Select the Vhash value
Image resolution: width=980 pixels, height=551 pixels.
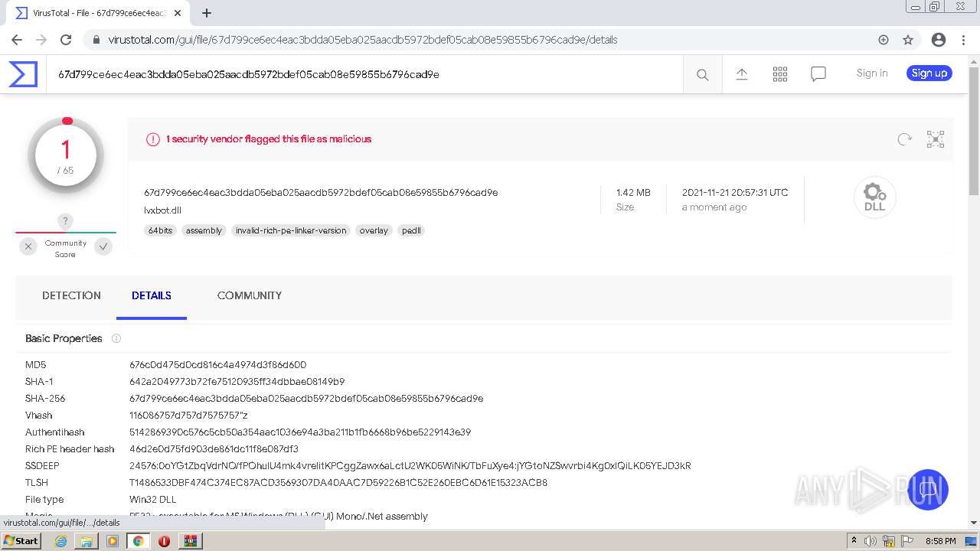pos(188,416)
